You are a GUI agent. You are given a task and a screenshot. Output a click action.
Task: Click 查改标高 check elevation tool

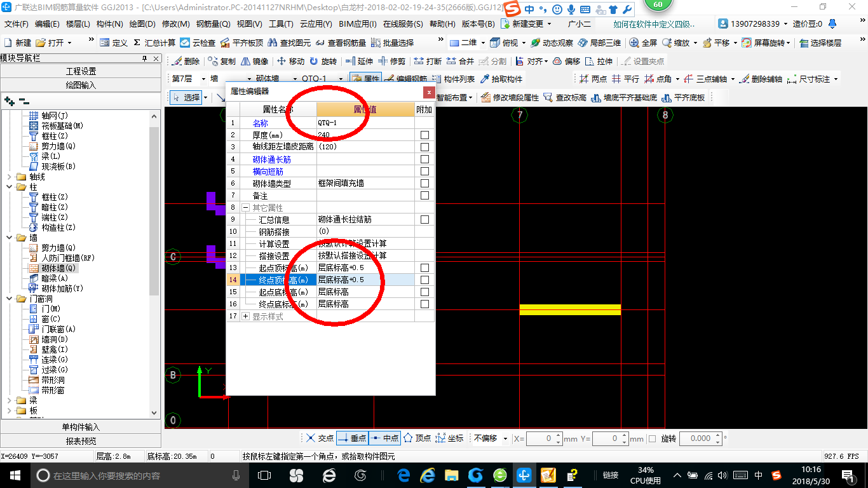[x=565, y=97]
